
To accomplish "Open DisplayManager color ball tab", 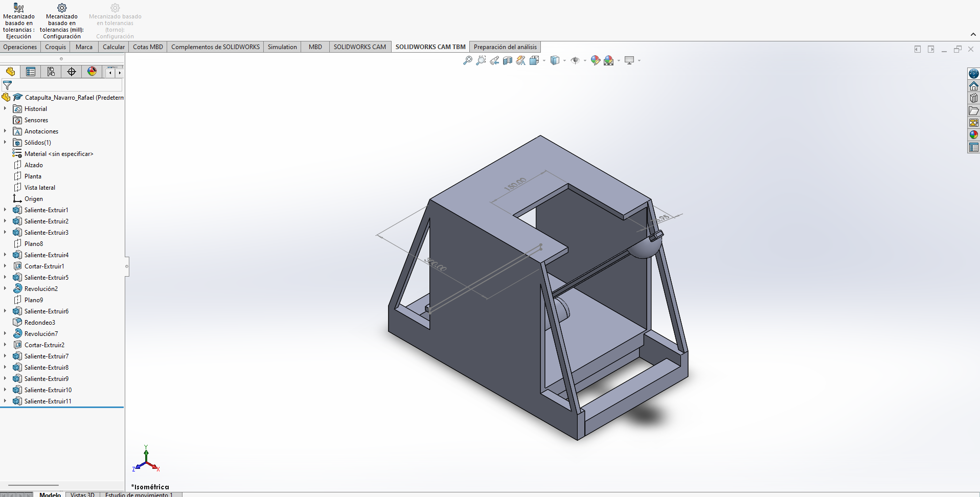I will coord(92,72).
